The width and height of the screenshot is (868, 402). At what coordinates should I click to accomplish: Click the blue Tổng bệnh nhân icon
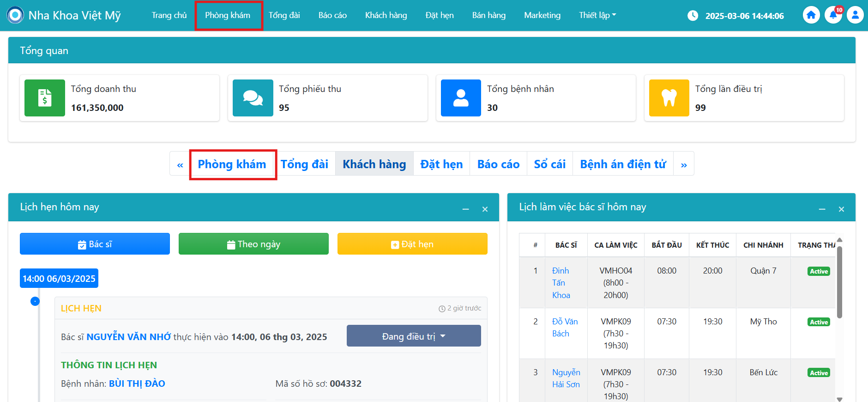coord(461,98)
